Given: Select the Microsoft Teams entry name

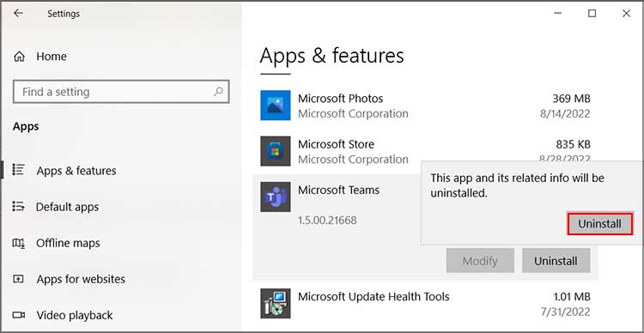Looking at the screenshot, I should click(338, 191).
